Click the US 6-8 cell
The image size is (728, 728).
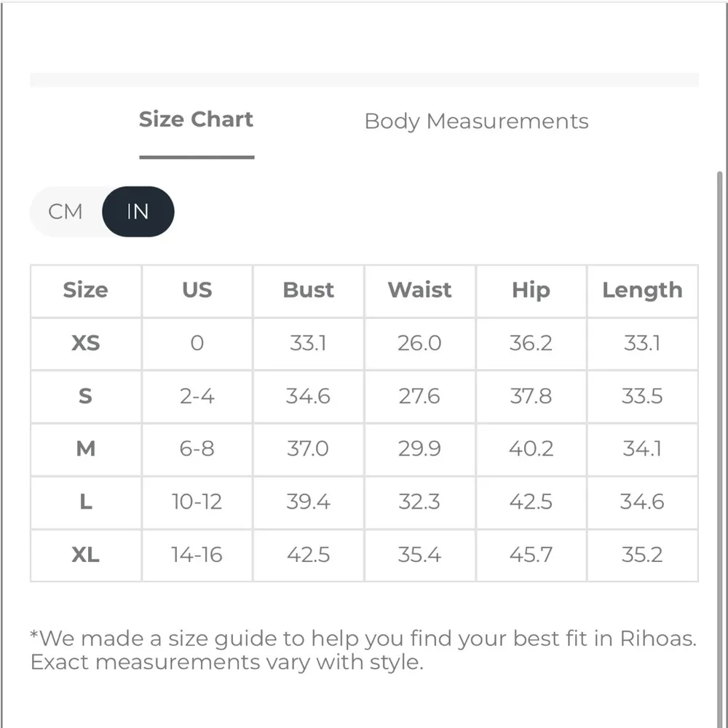point(197,448)
